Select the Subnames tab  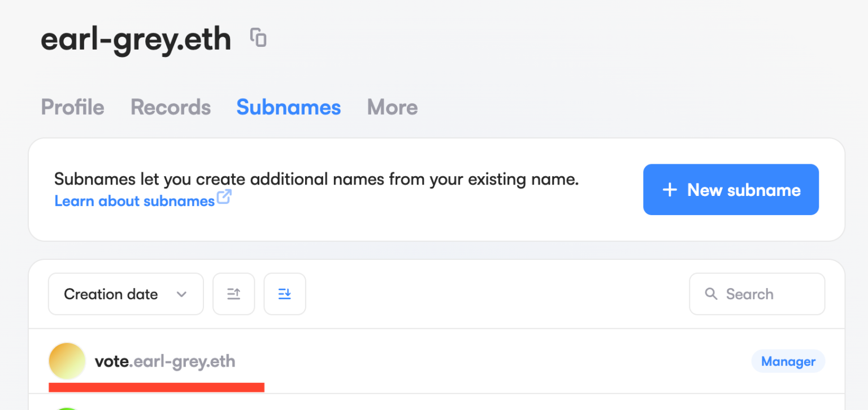(288, 107)
